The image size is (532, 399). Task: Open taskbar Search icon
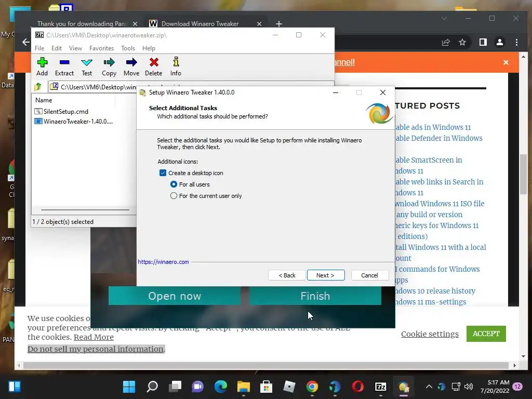coord(152,387)
